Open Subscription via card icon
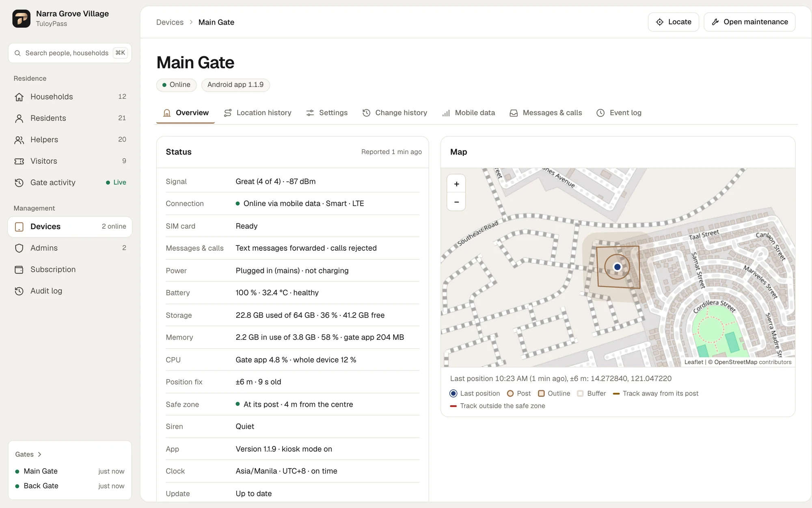812x508 pixels. (x=19, y=269)
